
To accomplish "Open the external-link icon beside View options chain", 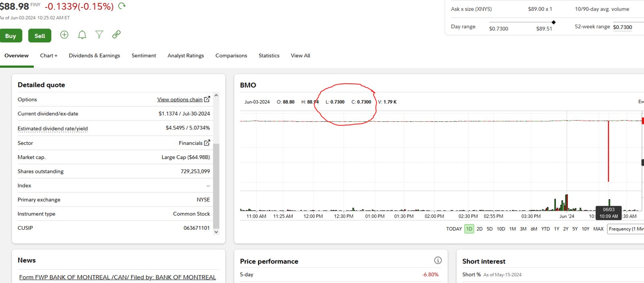I will pyautogui.click(x=207, y=99).
